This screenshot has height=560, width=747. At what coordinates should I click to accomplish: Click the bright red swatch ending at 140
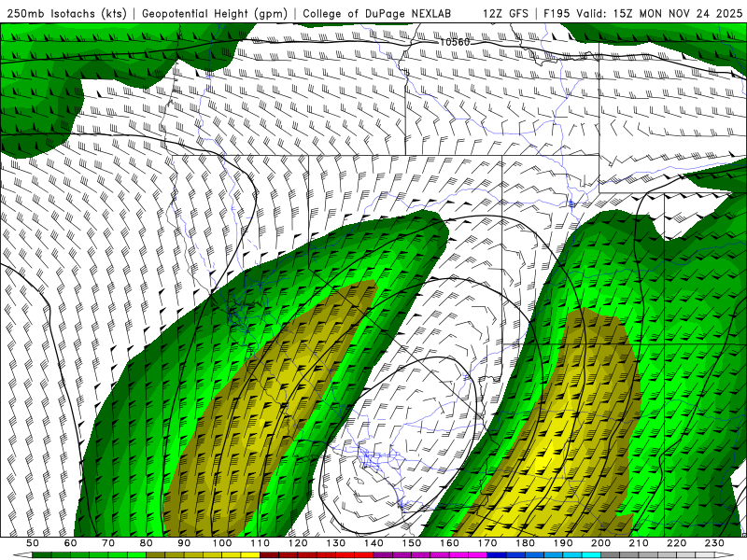(364, 555)
